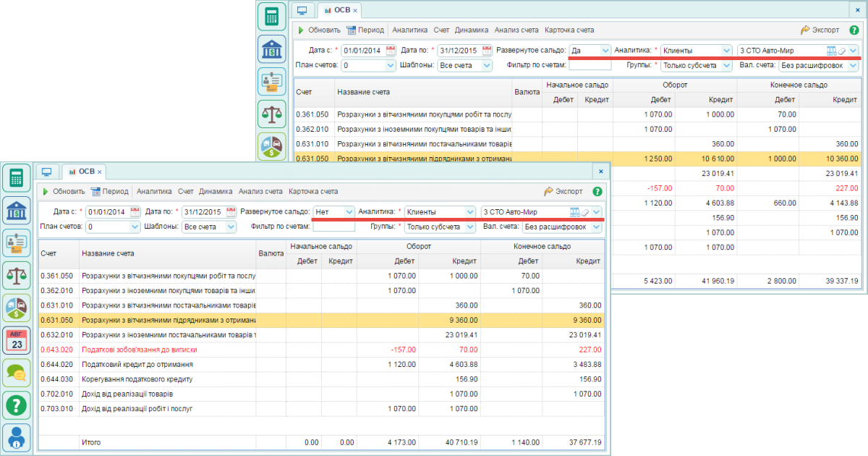868x456 pixels.
Task: Expand the 'Развернутое сальдо' dropdown set to 'Да'
Action: [604, 51]
